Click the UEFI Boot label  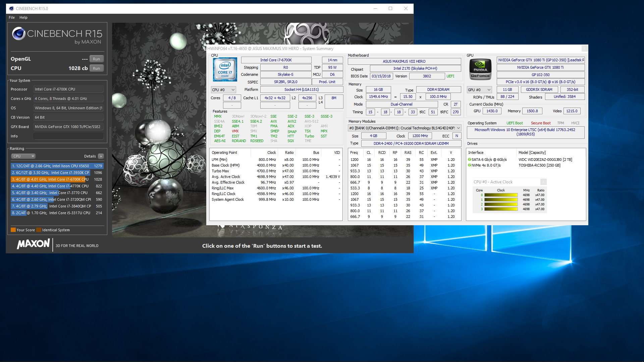tap(515, 123)
